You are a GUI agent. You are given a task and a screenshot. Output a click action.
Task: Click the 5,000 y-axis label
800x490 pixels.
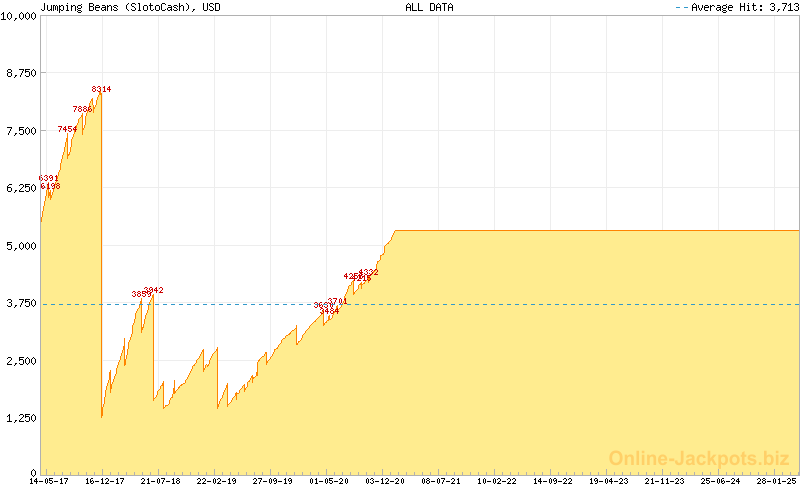pos(21,246)
